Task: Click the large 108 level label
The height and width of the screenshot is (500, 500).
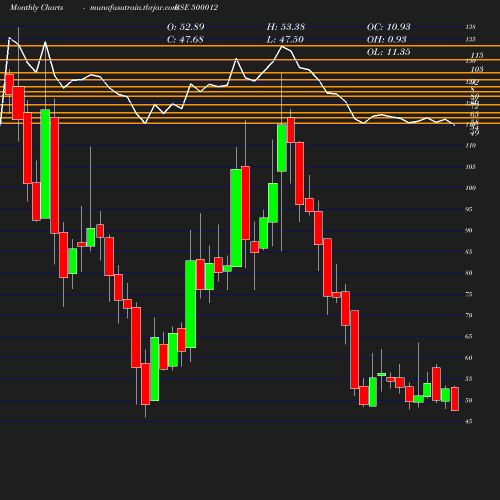Action: coord(477,69)
